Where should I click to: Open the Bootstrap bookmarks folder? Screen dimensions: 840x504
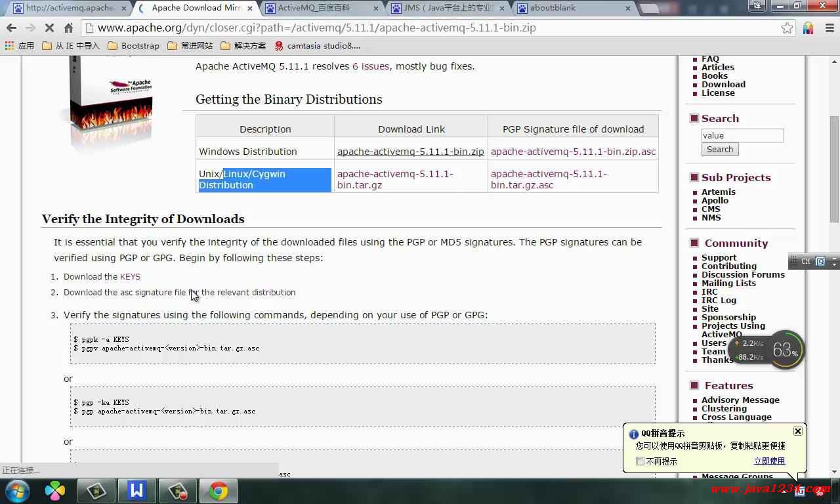coord(133,46)
